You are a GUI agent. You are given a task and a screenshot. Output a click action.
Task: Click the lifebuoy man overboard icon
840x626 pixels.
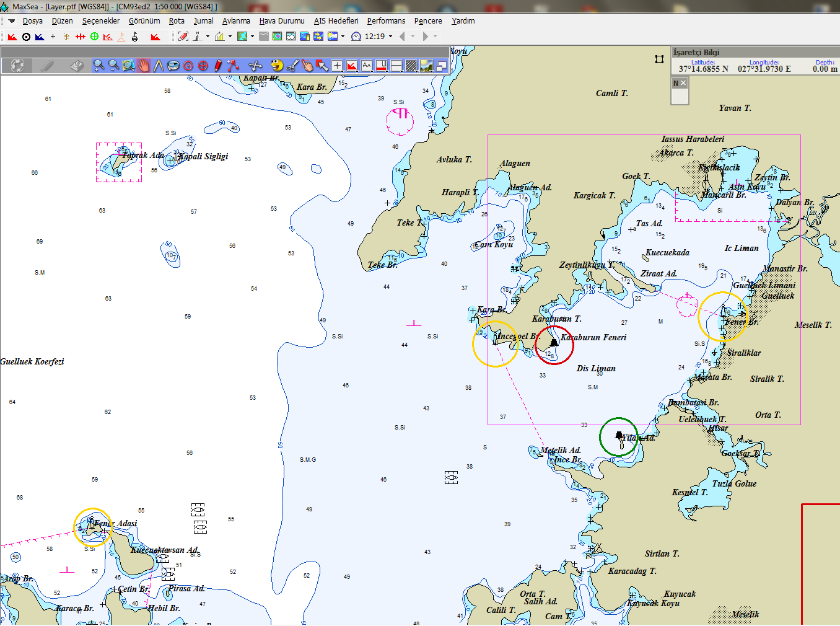coord(17,65)
